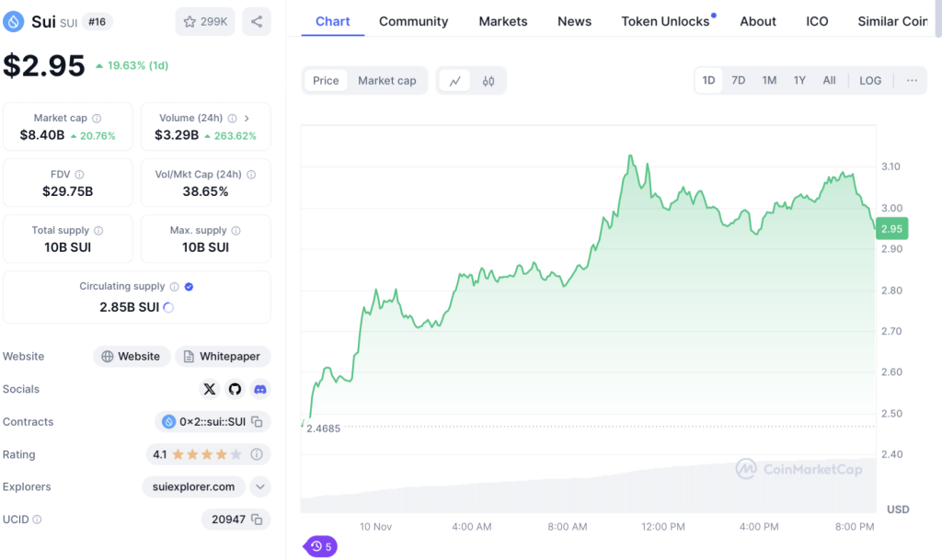This screenshot has height=560, width=942.
Task: Open the Chart tab
Action: pyautogui.click(x=332, y=21)
